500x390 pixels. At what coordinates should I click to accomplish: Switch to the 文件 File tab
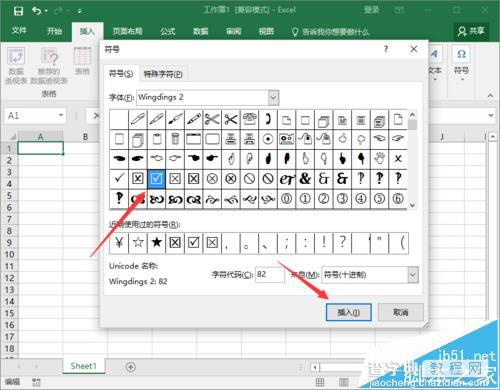click(19, 31)
